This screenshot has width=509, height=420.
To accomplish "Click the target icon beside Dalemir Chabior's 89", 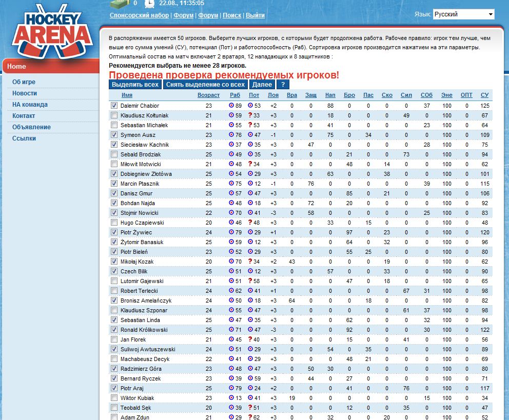I will pyautogui.click(x=231, y=106).
